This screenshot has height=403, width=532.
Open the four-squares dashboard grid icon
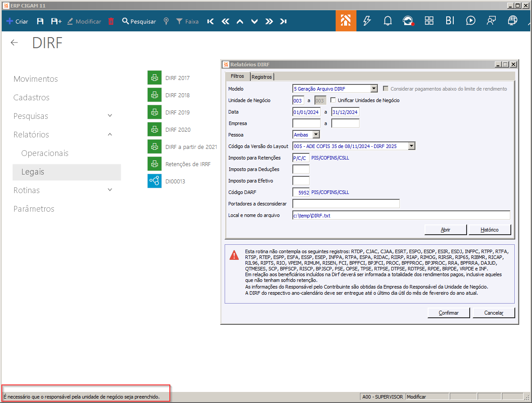pos(429,21)
